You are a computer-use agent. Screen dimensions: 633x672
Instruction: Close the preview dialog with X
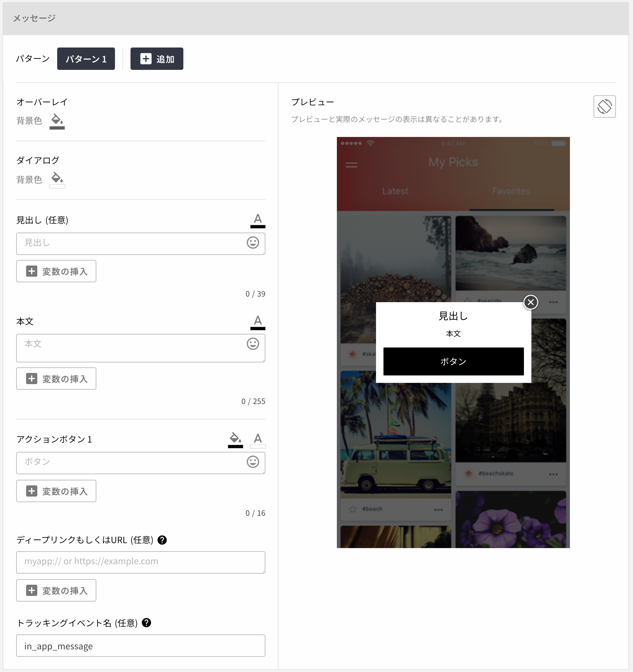coord(530,302)
